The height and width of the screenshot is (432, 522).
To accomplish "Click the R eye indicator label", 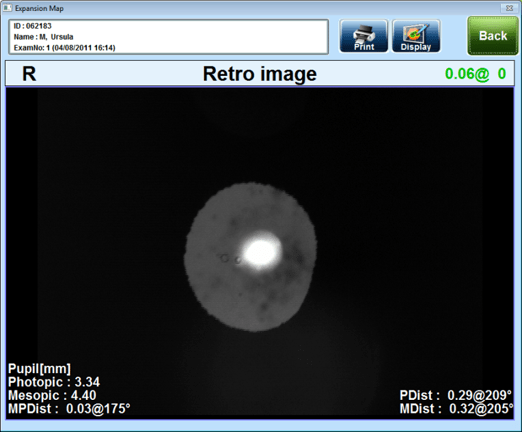I will pyautogui.click(x=29, y=74).
